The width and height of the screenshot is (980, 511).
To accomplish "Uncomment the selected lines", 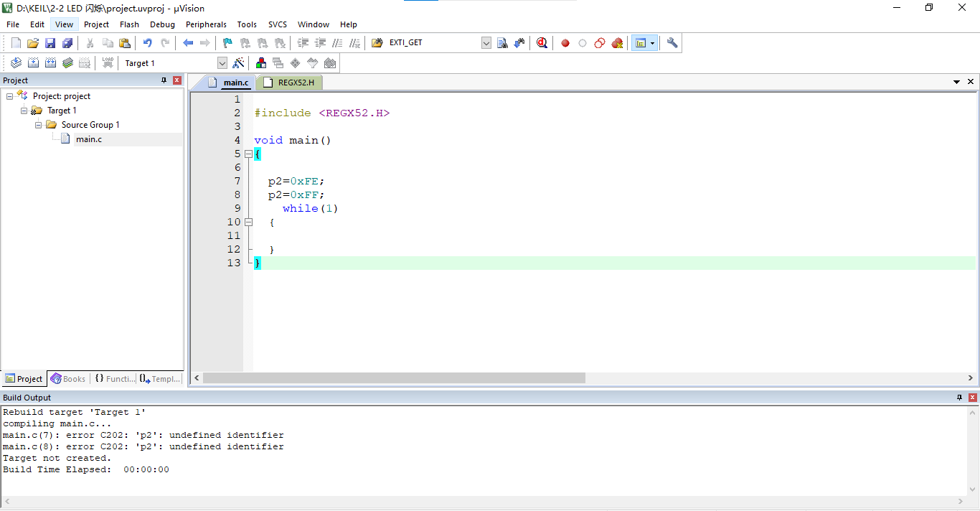I will click(x=355, y=43).
